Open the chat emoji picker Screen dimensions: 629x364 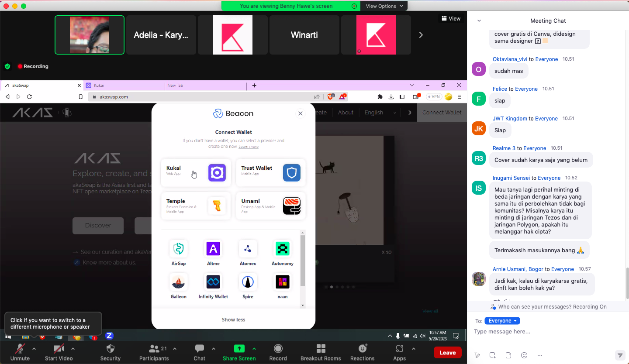click(524, 355)
